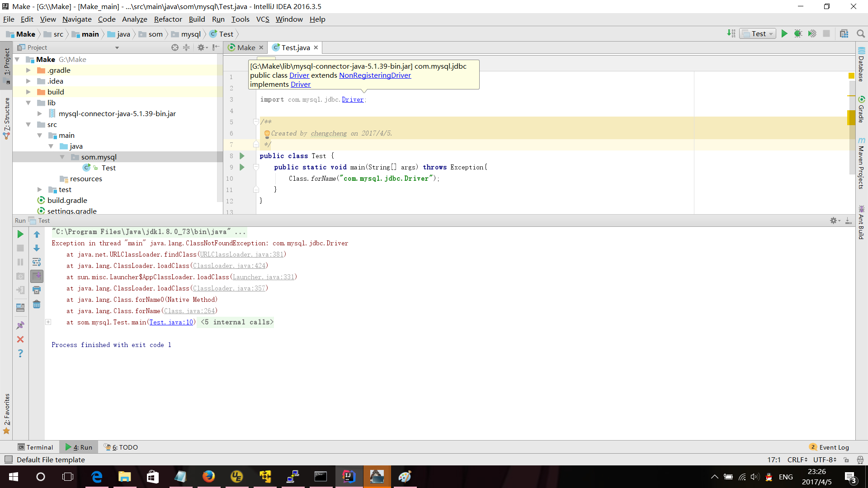This screenshot has width=868, height=488.
Task: Open IntelliJ IDEA in Windows taskbar
Action: click(x=349, y=477)
